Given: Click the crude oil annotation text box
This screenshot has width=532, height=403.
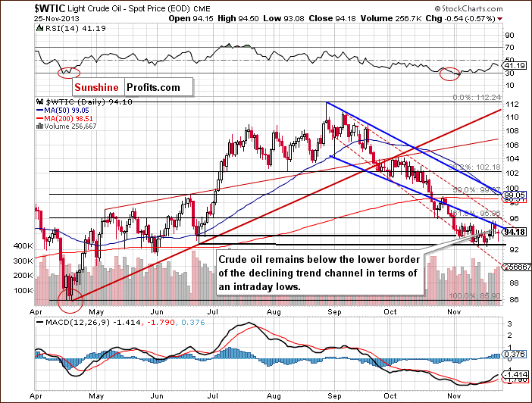Looking at the screenshot, I should tap(320, 273).
